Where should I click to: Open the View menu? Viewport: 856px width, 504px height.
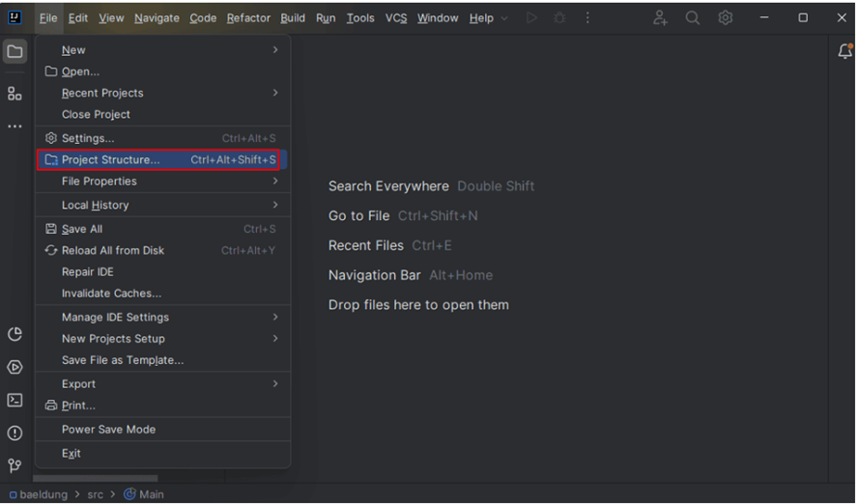(111, 18)
